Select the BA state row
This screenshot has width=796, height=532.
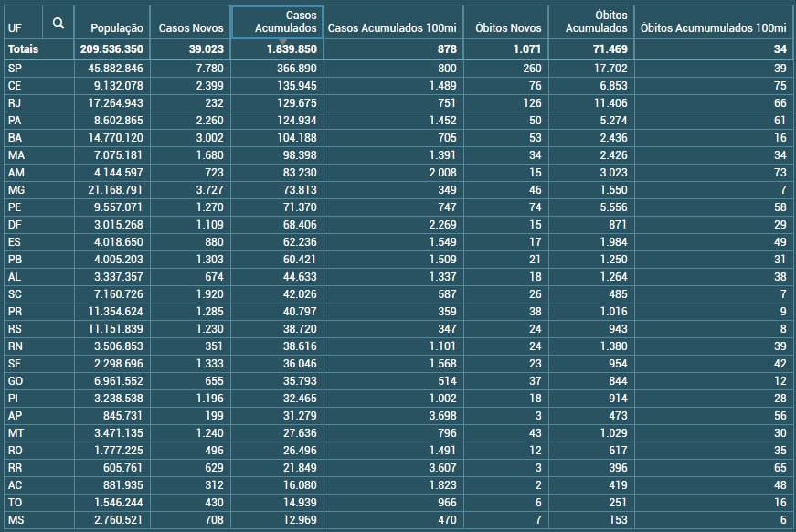tap(15, 138)
